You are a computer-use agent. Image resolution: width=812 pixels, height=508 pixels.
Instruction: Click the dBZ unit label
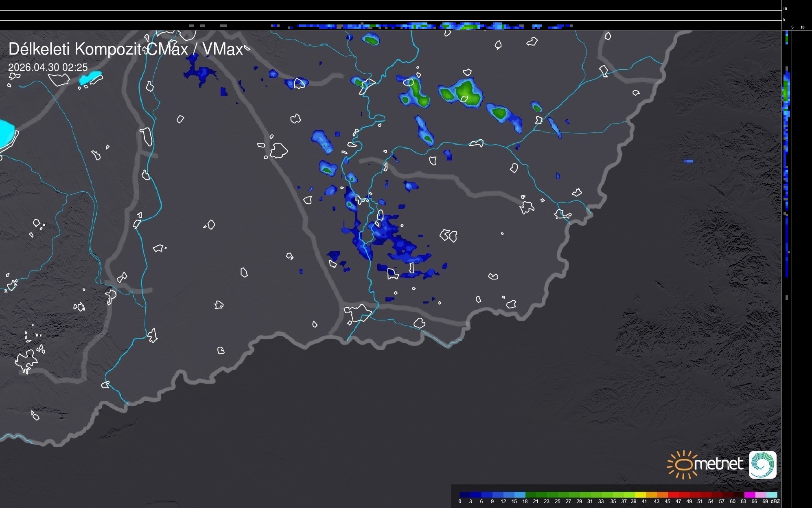click(775, 501)
